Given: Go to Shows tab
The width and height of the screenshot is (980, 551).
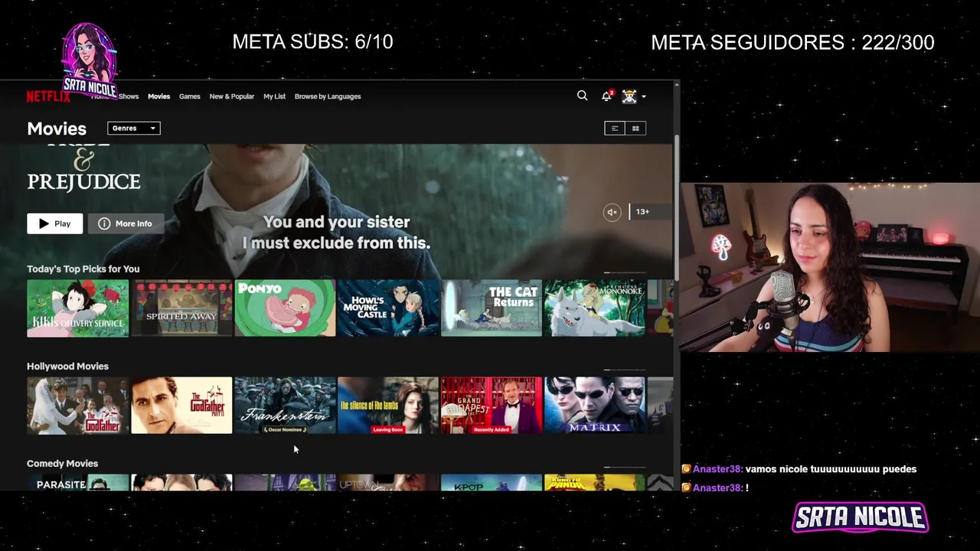Looking at the screenshot, I should 129,96.
